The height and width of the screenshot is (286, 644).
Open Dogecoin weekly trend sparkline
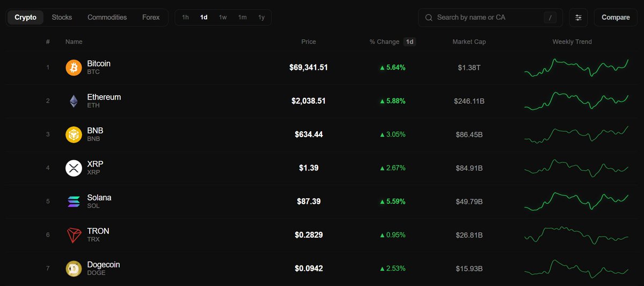576,269
